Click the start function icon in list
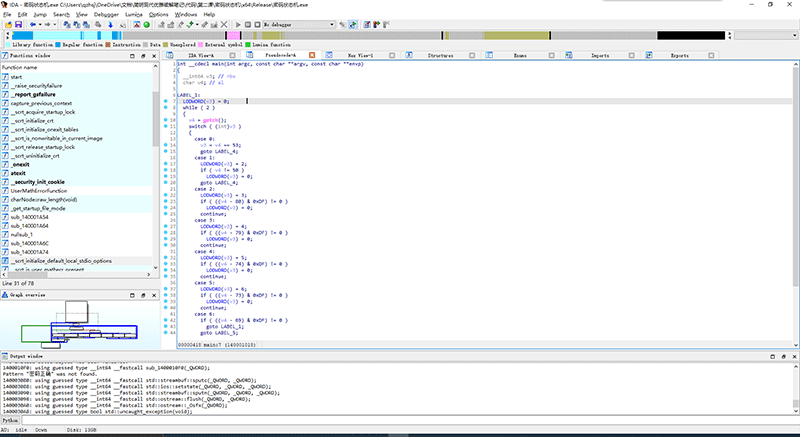This screenshot has height=437, width=800. click(6, 76)
